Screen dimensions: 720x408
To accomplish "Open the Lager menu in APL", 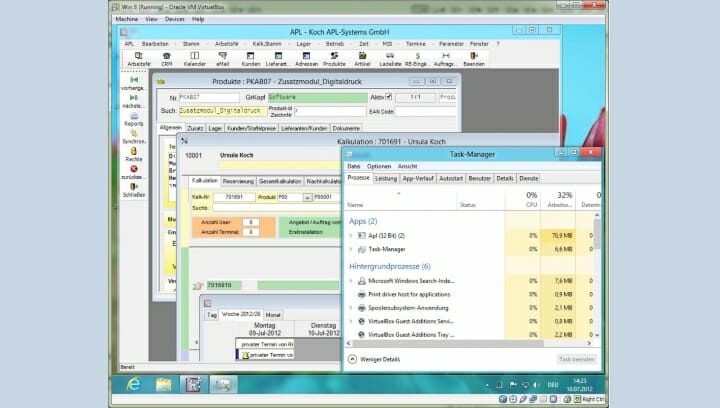I will [x=304, y=44].
